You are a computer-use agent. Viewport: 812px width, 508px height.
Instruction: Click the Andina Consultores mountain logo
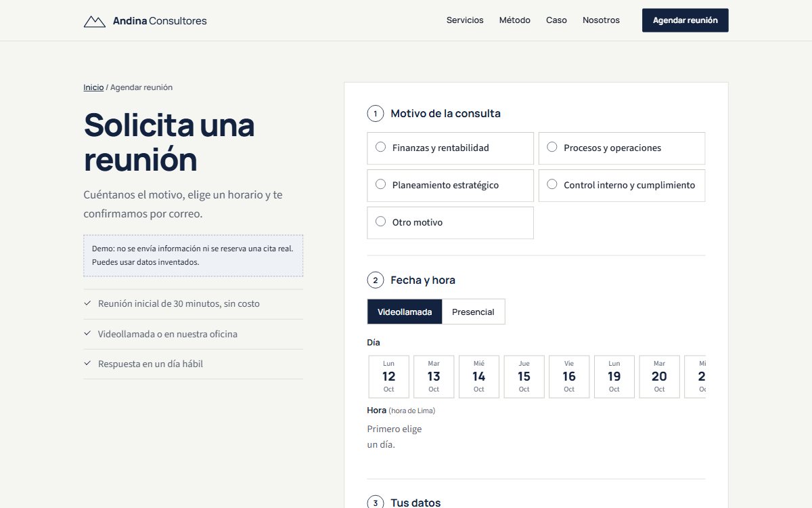(x=94, y=21)
